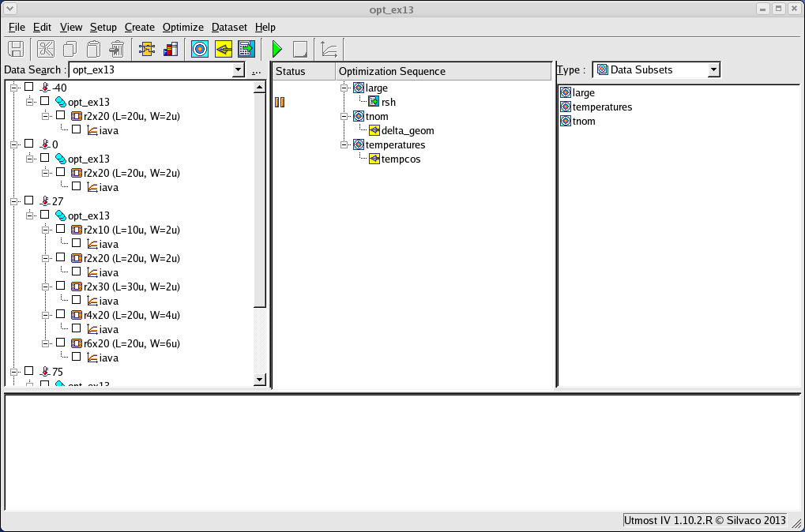This screenshot has height=532, width=805.
Task: Click the Paste clipboard toolbar icon
Action: [x=93, y=49]
